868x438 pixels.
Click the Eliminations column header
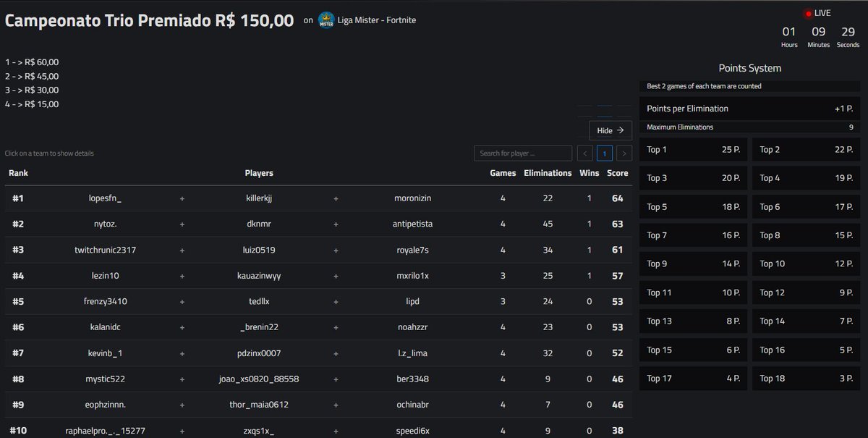(548, 173)
